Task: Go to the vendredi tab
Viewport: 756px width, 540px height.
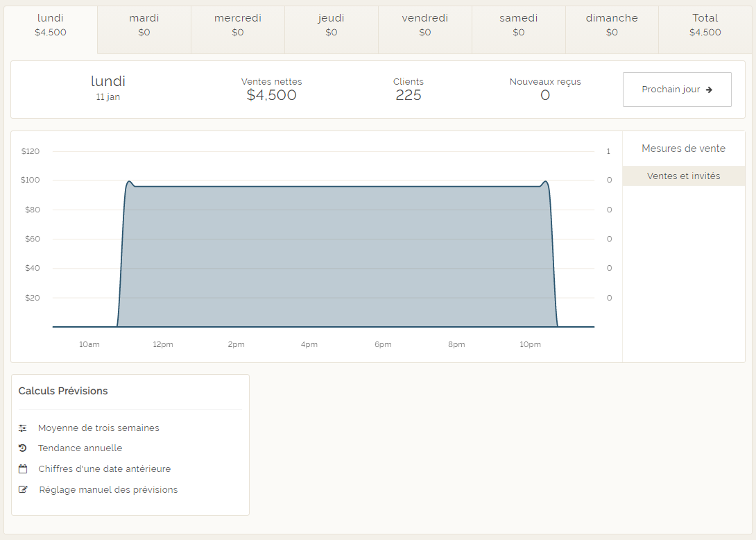Action: 425,25
